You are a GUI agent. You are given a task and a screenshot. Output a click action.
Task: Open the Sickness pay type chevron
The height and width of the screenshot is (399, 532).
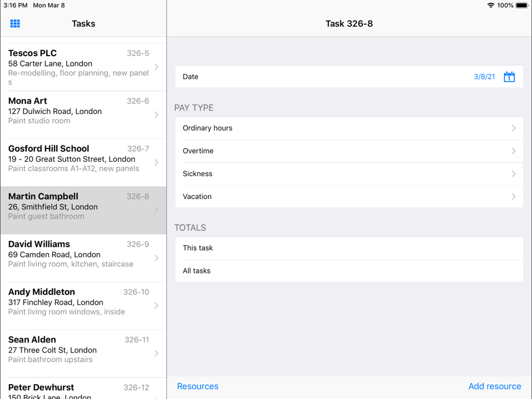[513, 174]
